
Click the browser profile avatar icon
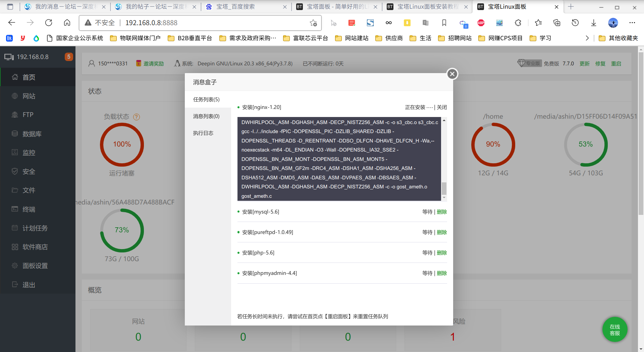[x=613, y=23]
